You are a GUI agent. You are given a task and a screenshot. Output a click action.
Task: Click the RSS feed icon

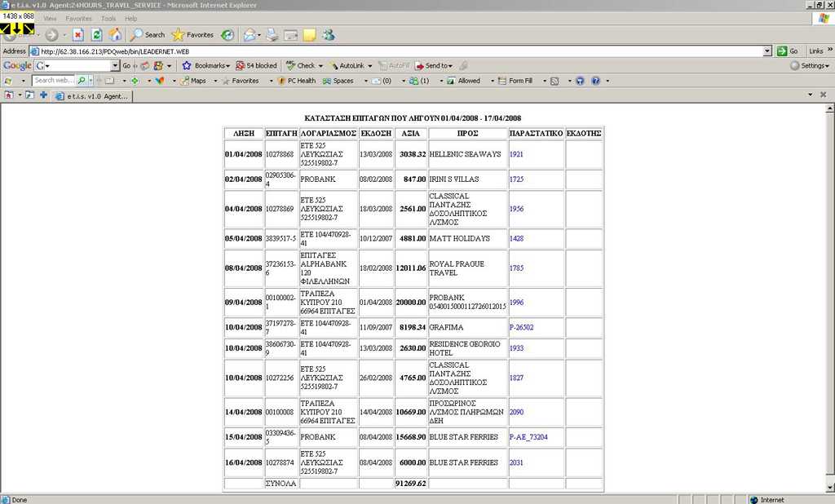[554, 81]
